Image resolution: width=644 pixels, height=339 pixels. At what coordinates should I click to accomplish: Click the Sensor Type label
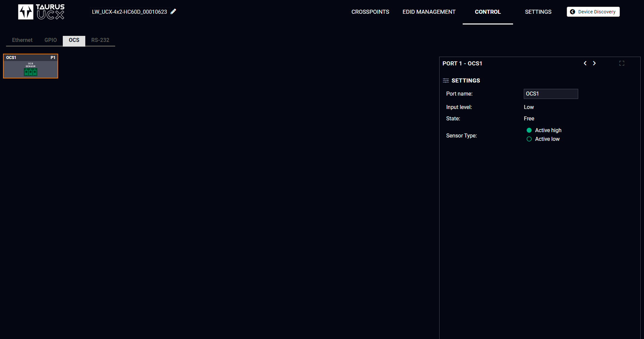461,135
